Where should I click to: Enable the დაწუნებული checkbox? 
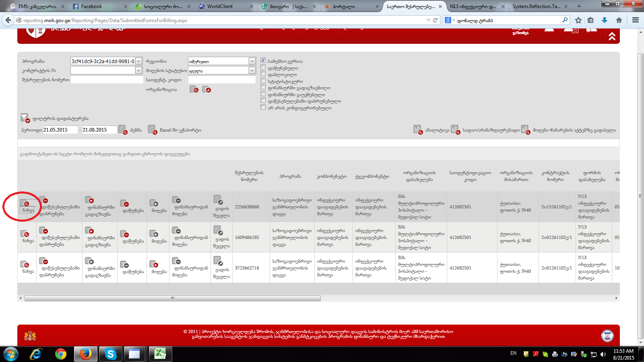click(263, 67)
